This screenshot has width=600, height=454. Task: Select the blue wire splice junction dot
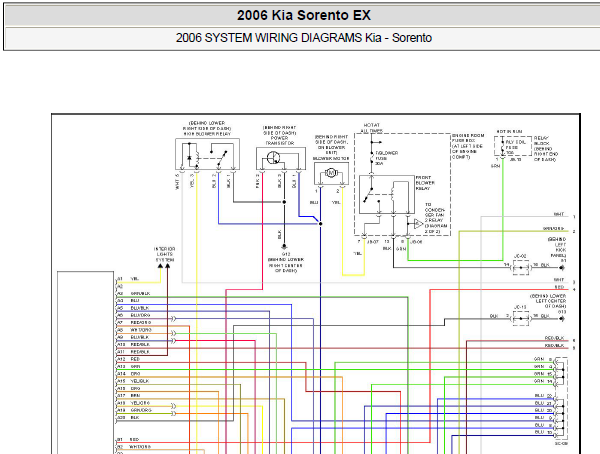[321, 224]
